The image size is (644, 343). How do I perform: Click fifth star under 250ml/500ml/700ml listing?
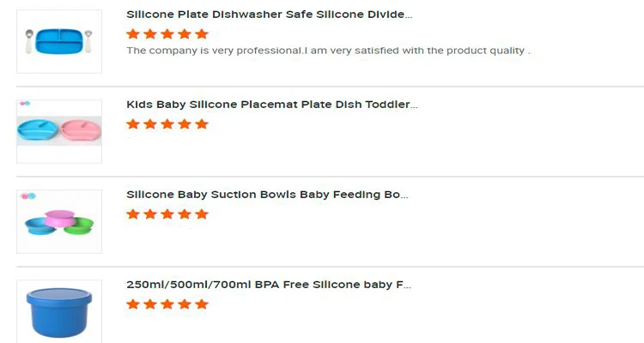(x=202, y=304)
